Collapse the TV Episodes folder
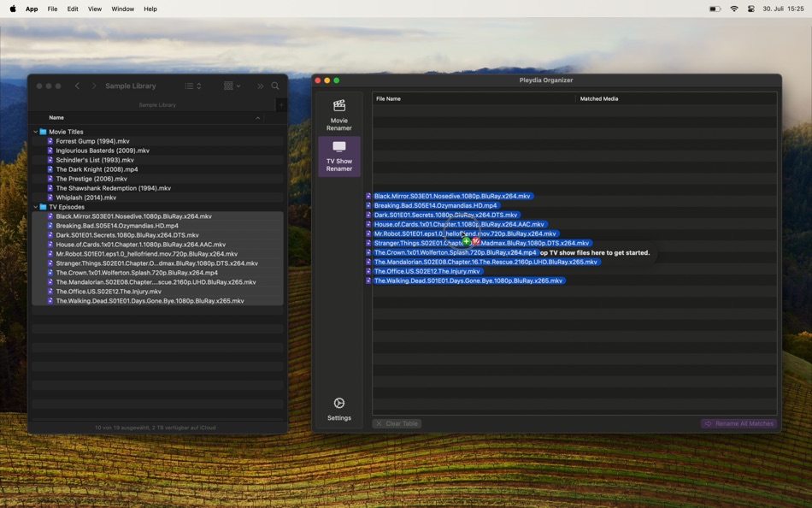The height and width of the screenshot is (508, 812). pos(35,207)
